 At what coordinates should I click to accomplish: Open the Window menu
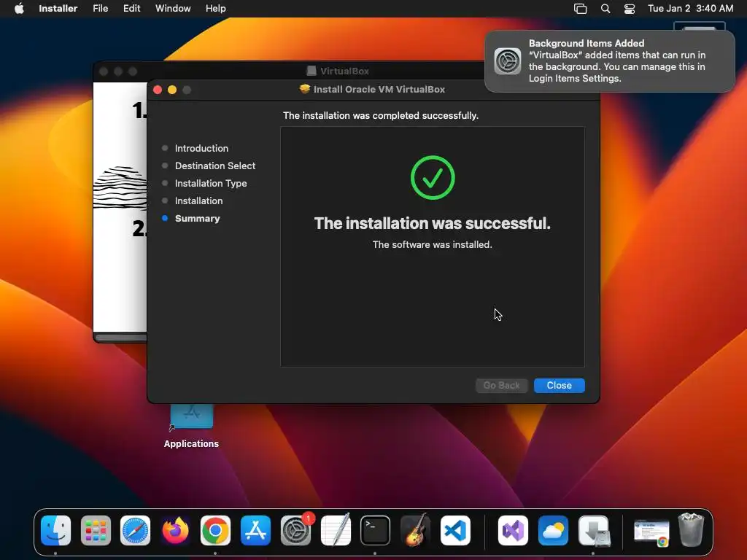click(173, 8)
